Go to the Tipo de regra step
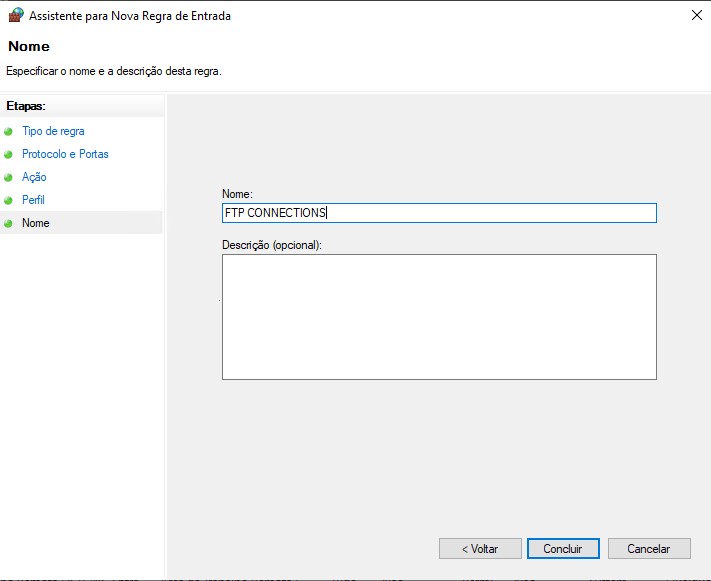Image resolution: width=711 pixels, height=581 pixels. (53, 131)
